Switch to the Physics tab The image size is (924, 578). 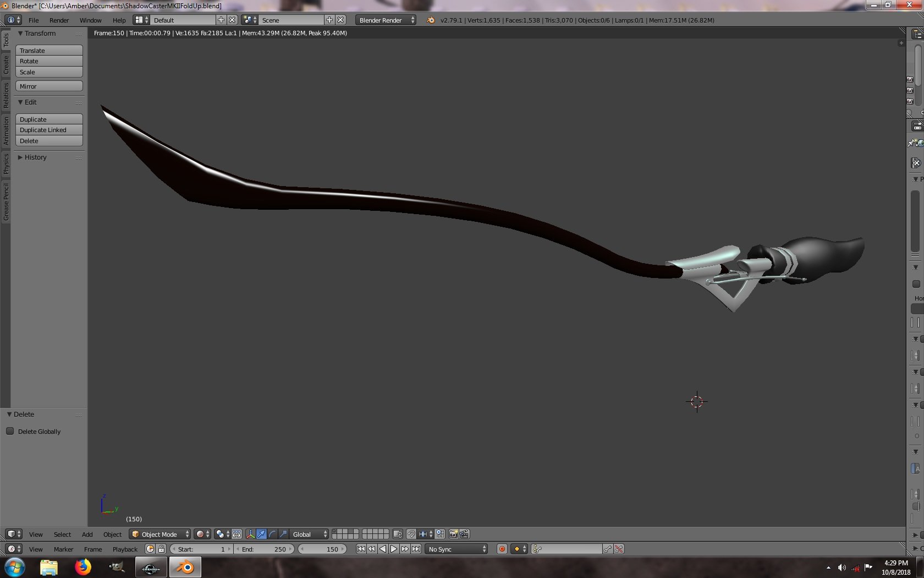pos(5,163)
